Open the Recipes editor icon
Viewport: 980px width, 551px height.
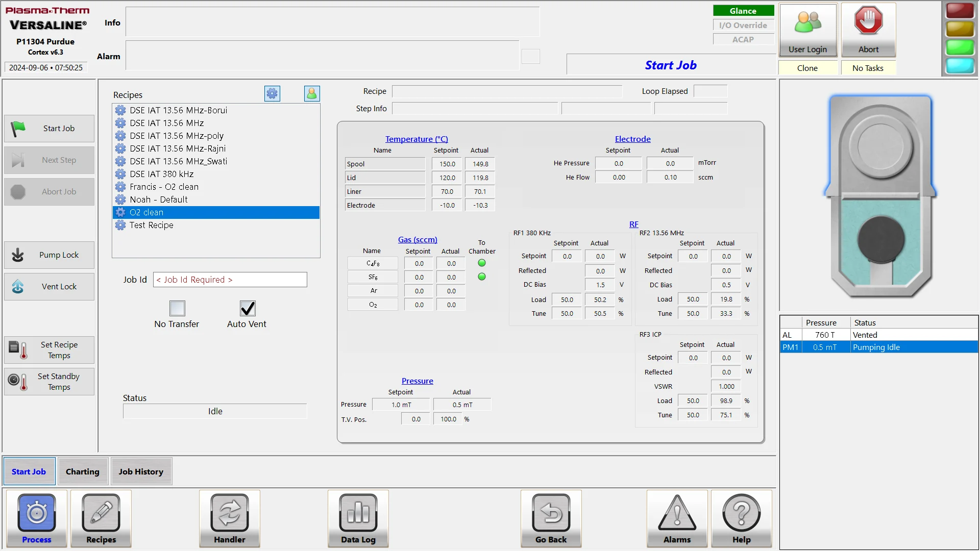point(101,518)
